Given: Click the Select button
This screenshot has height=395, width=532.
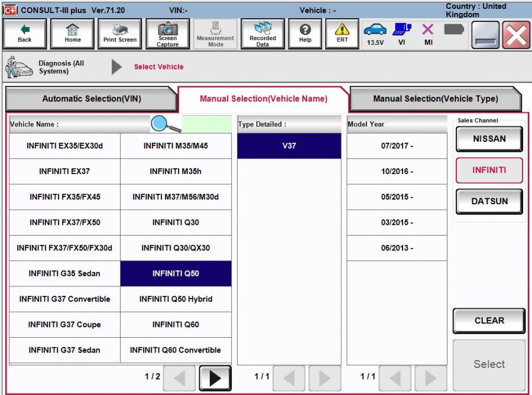Looking at the screenshot, I should (x=488, y=364).
